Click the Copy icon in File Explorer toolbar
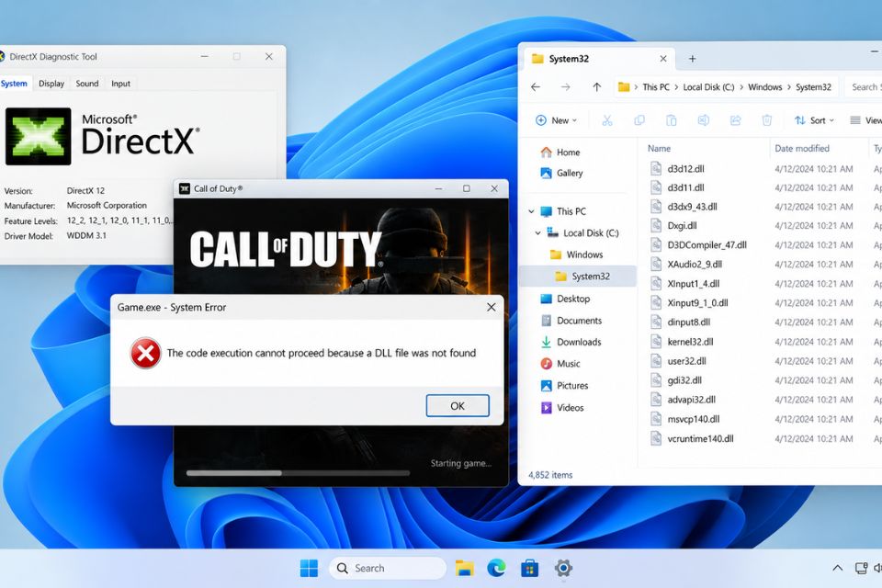882x588 pixels. (639, 120)
